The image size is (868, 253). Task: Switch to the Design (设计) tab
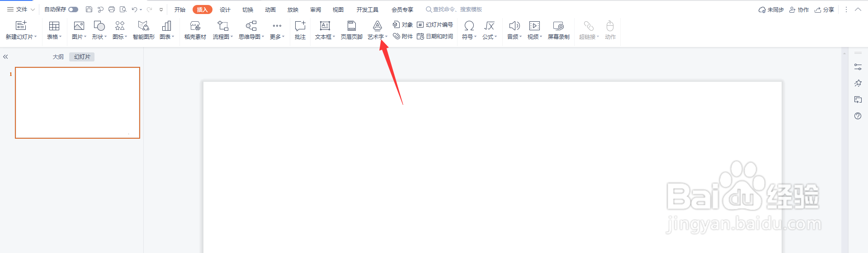pos(225,9)
